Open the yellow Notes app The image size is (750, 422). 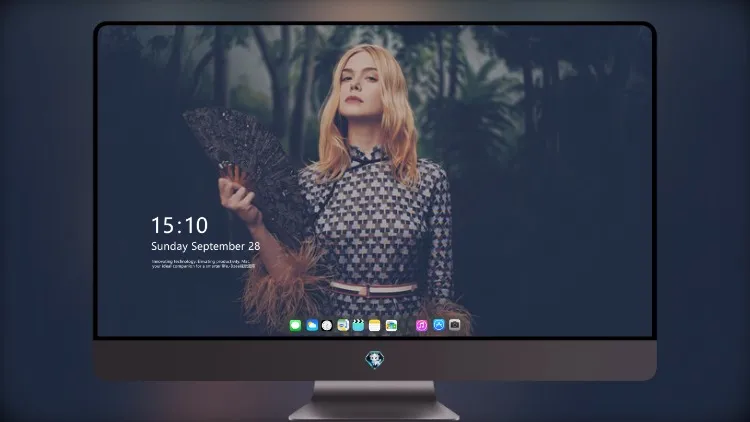(x=375, y=325)
